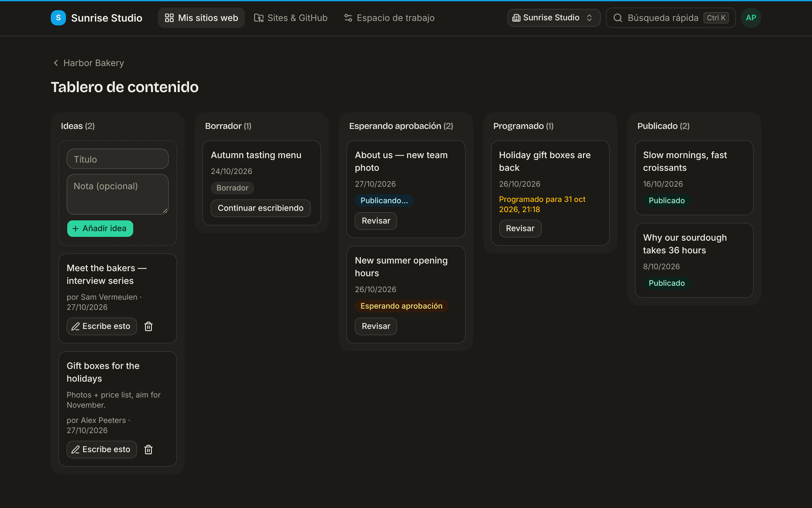The image size is (812, 508).
Task: Click the Nota (opcional) text area
Action: [117, 194]
